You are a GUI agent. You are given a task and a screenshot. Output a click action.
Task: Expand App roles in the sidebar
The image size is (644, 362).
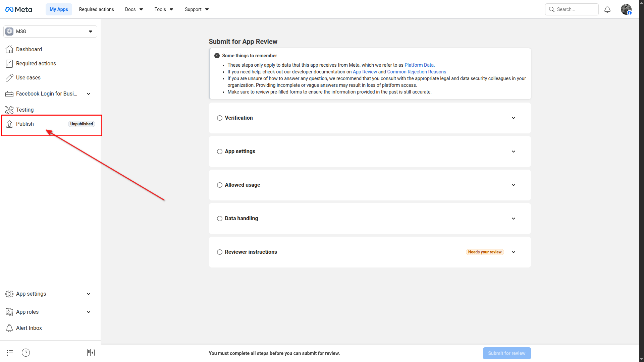(x=89, y=312)
